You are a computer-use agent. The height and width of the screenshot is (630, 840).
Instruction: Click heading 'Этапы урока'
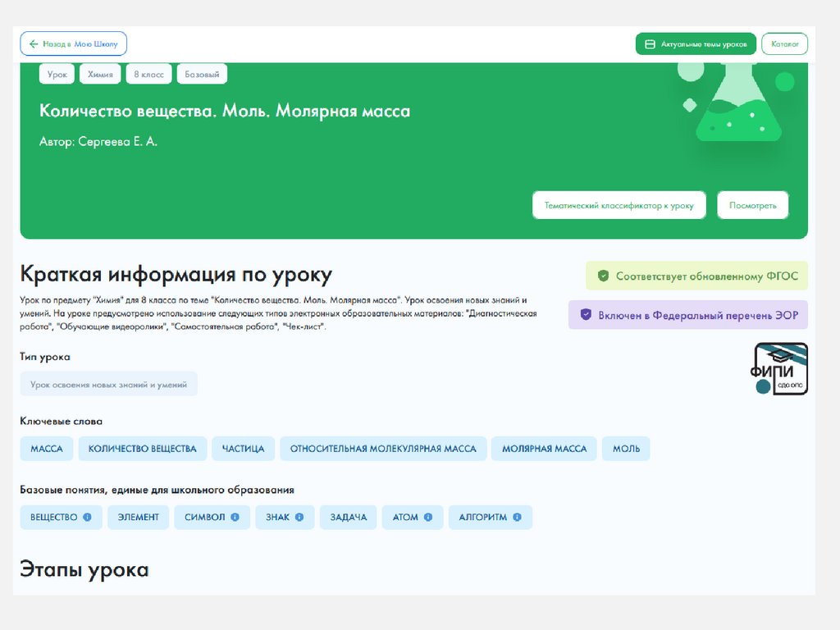84,569
